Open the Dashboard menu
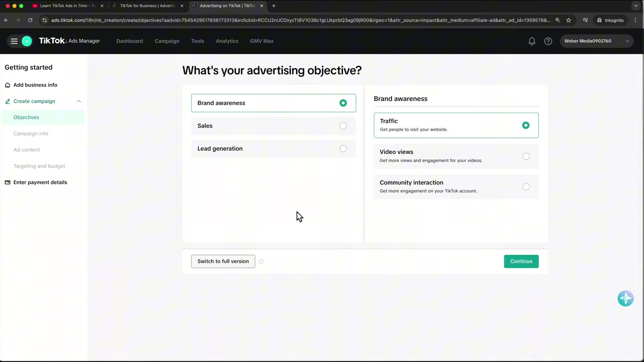The width and height of the screenshot is (644, 362). tap(129, 41)
